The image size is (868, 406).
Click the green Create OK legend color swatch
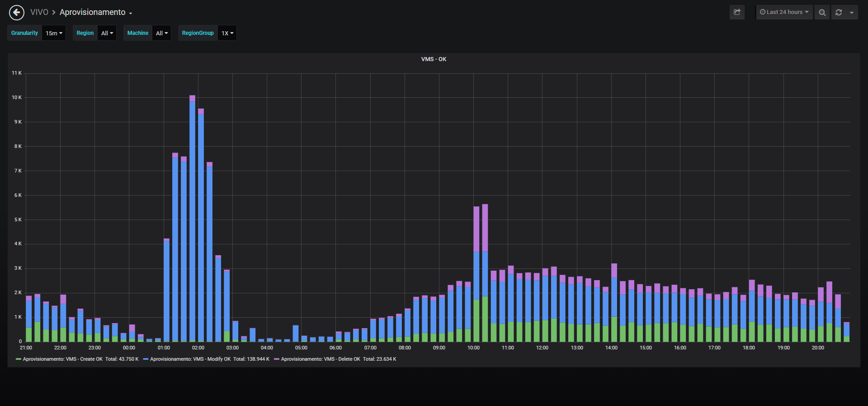click(x=19, y=359)
